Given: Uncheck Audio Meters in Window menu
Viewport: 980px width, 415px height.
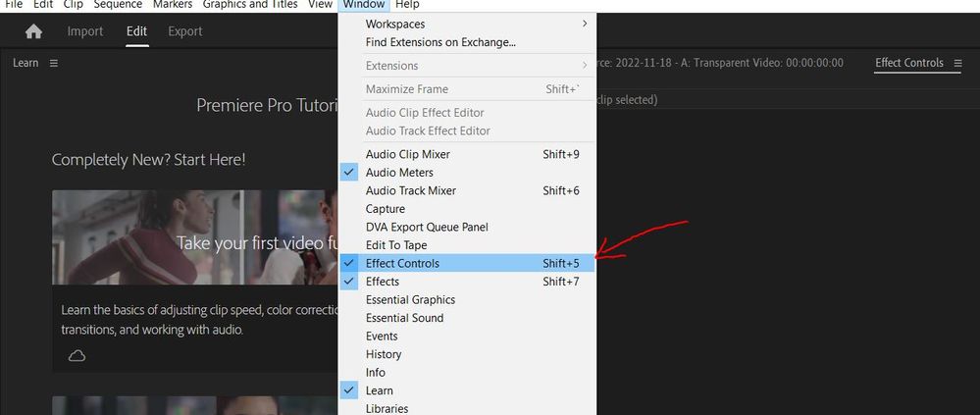Looking at the screenshot, I should (x=399, y=173).
